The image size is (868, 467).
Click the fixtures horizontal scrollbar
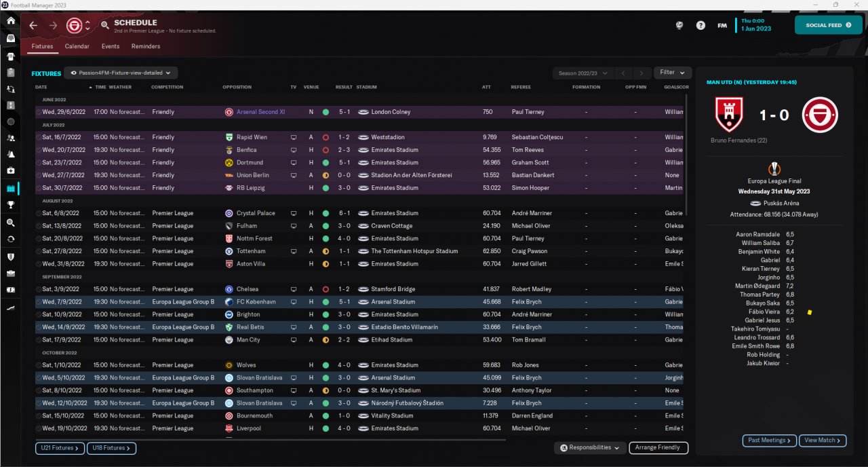(x=271, y=439)
